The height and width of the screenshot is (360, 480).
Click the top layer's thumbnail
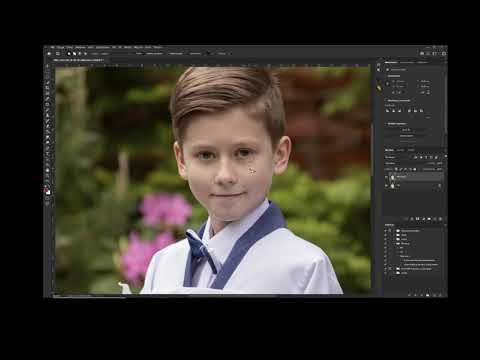tap(392, 177)
